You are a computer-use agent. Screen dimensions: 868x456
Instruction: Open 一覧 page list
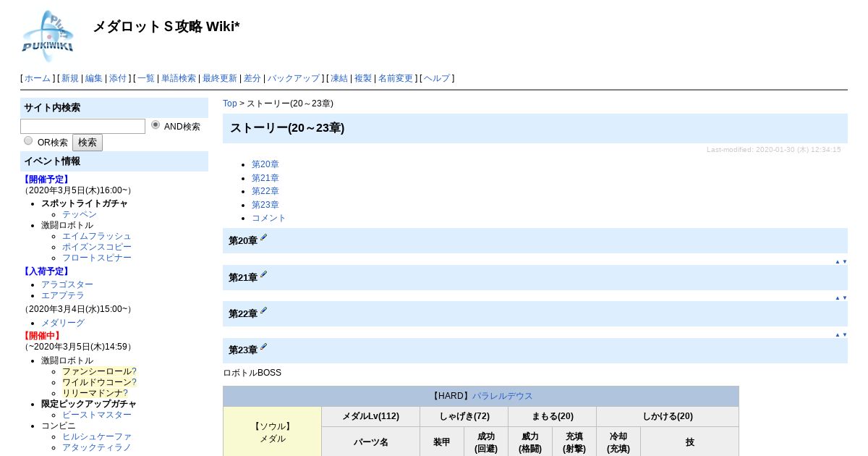click(146, 78)
